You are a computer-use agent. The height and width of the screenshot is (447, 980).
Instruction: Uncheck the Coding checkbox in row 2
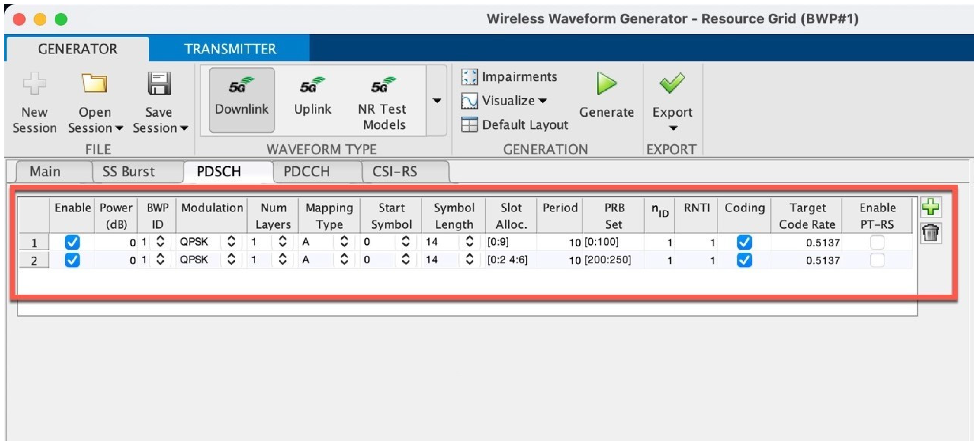744,260
